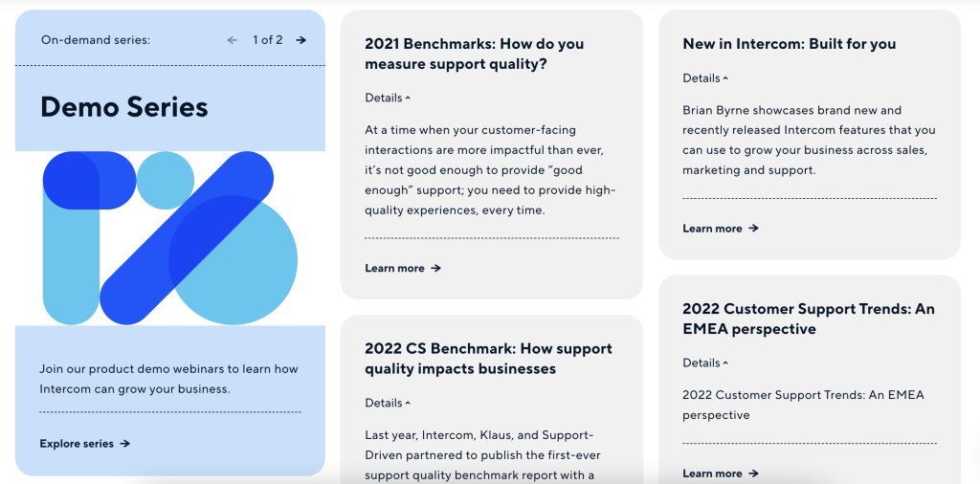
Task: Collapse Details under 2022 CS Benchmark card
Action: (x=388, y=403)
